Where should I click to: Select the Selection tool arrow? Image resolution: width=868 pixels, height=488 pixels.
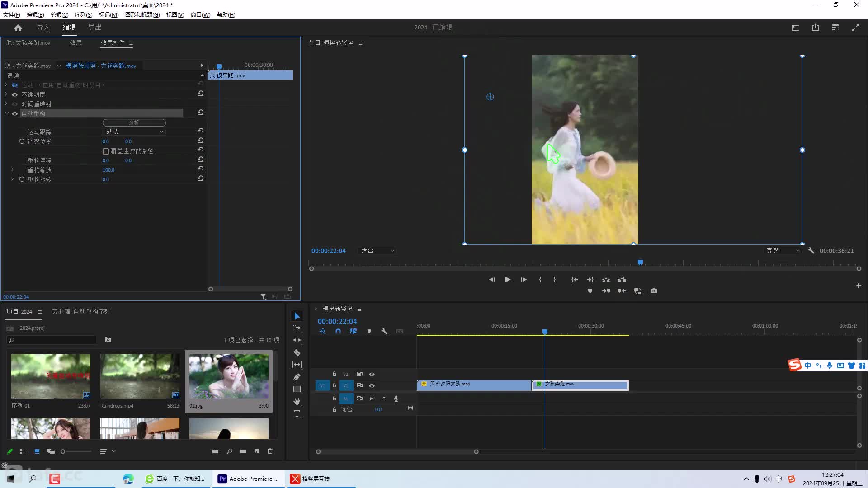297,316
